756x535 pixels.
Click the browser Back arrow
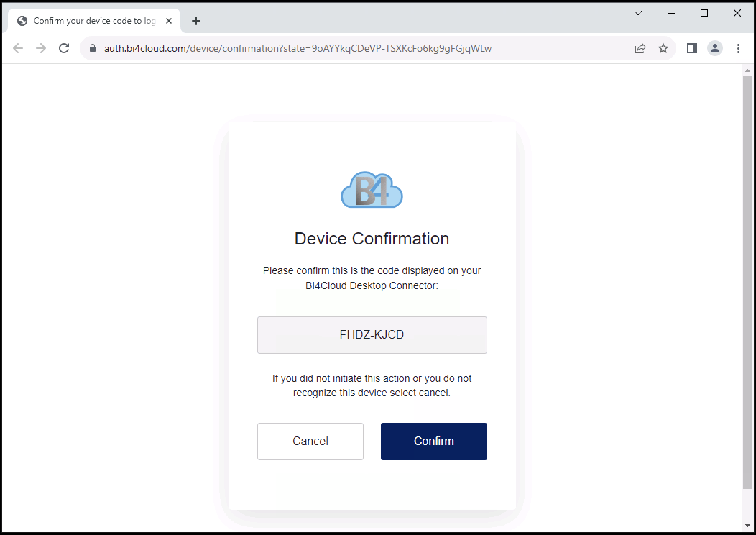pyautogui.click(x=18, y=48)
